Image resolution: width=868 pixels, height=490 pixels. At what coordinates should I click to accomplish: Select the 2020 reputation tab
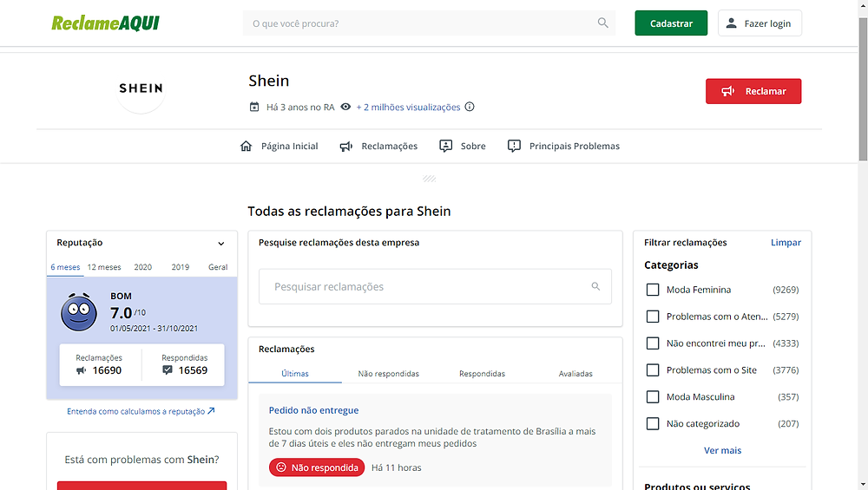[x=143, y=267]
